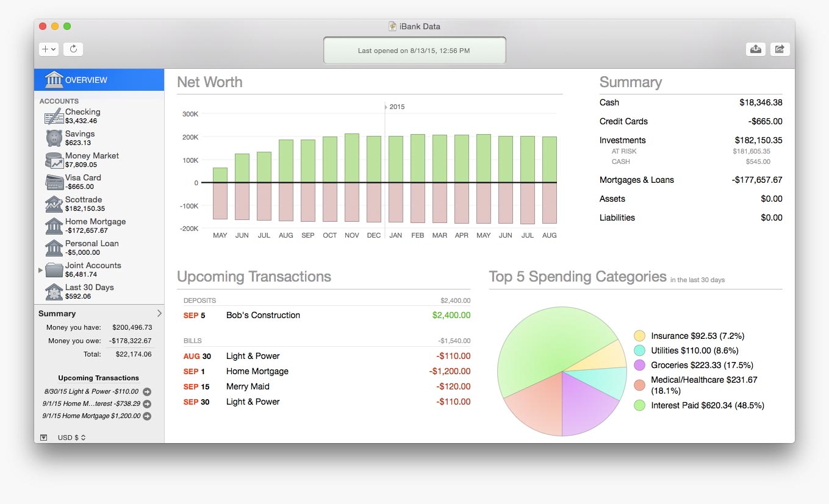Open the USD $ currency selector
Image resolution: width=829 pixels, height=504 pixels.
(72, 438)
